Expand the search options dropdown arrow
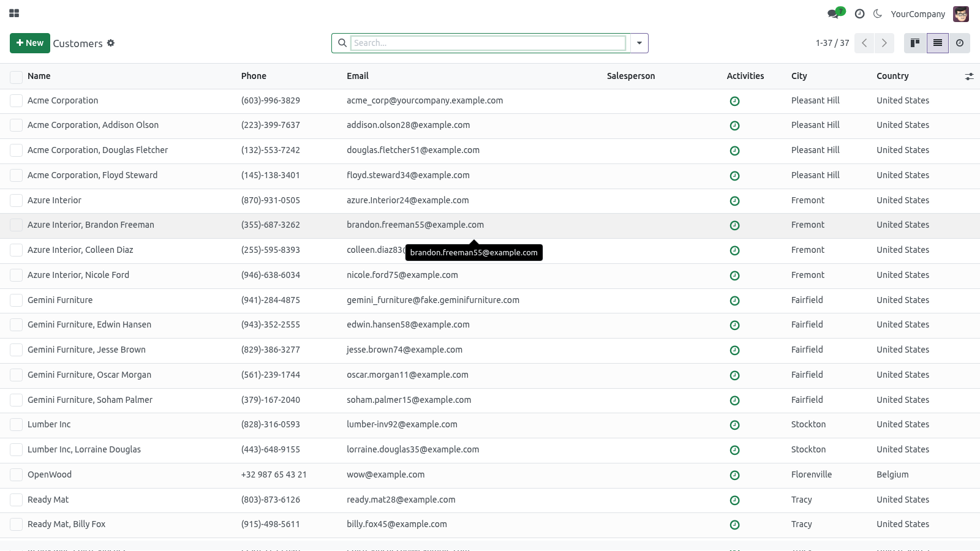This screenshot has height=551, width=980. point(639,43)
